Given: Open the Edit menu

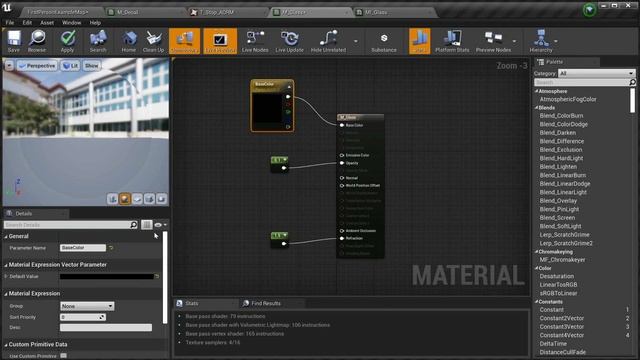Looking at the screenshot, I should tap(27, 23).
